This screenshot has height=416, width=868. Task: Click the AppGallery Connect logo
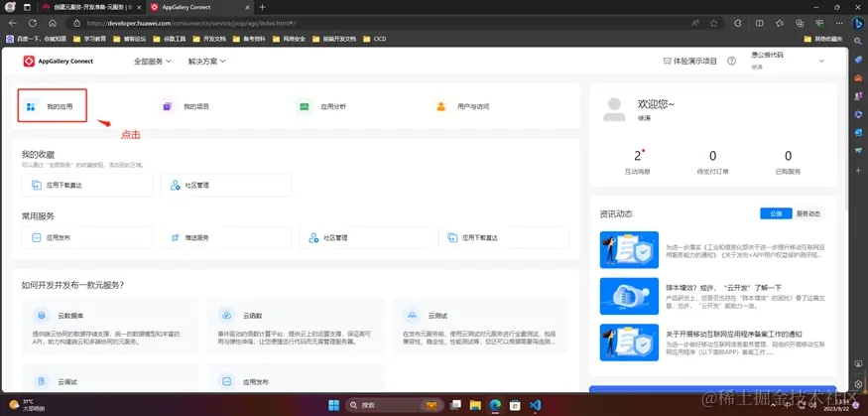click(x=59, y=61)
